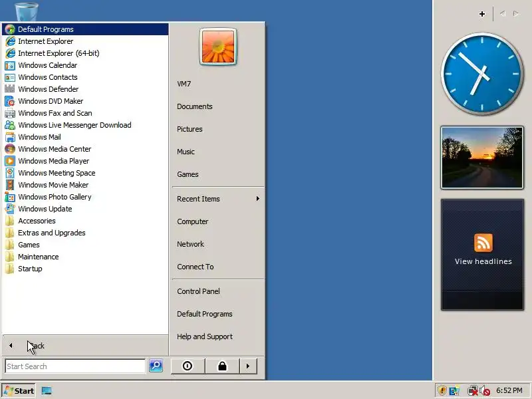Viewport: 532px width, 399px height.
Task: Start Windows Movie Maker
Action: tap(85, 185)
